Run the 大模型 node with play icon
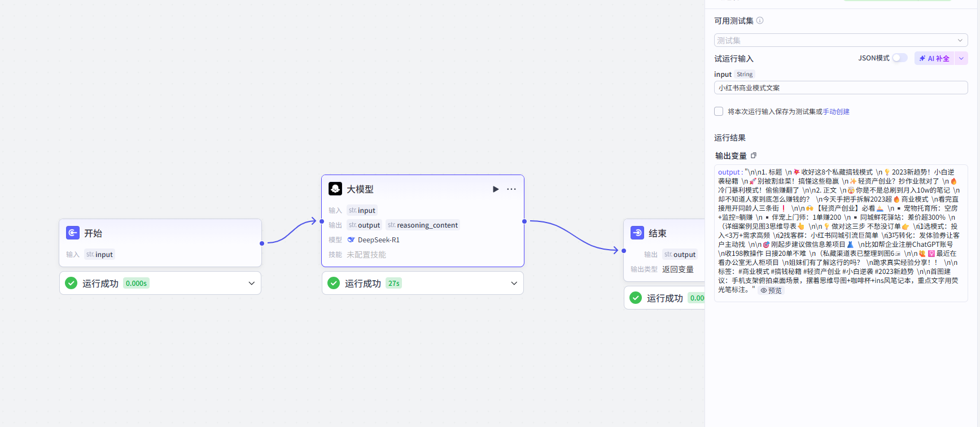 (496, 189)
